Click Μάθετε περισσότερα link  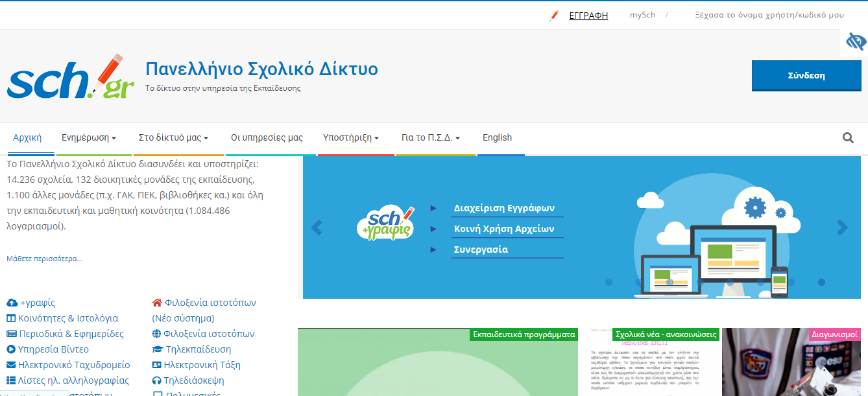(44, 259)
